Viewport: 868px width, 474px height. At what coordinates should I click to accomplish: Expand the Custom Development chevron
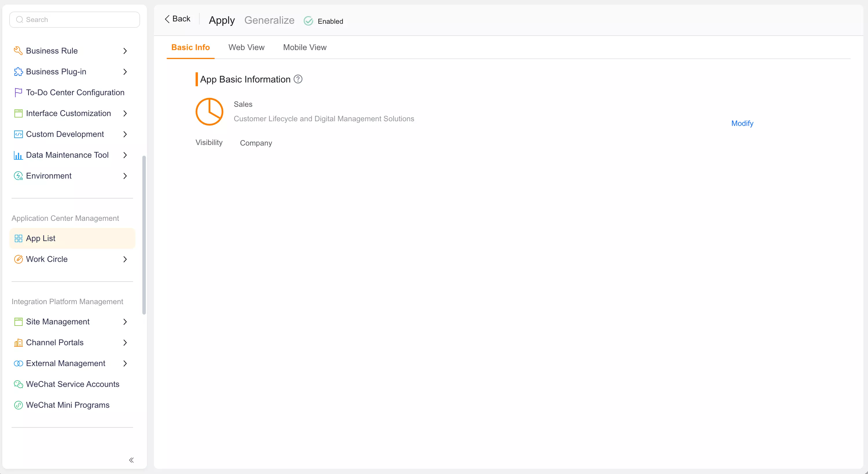[x=125, y=134]
